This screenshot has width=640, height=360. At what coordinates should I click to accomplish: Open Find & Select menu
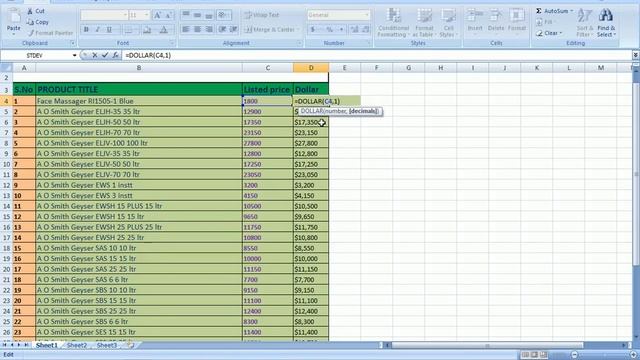[605, 23]
